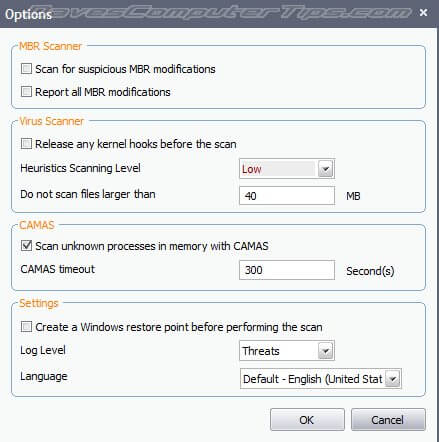Enable Create a Windows restore point checkbox

(26, 327)
